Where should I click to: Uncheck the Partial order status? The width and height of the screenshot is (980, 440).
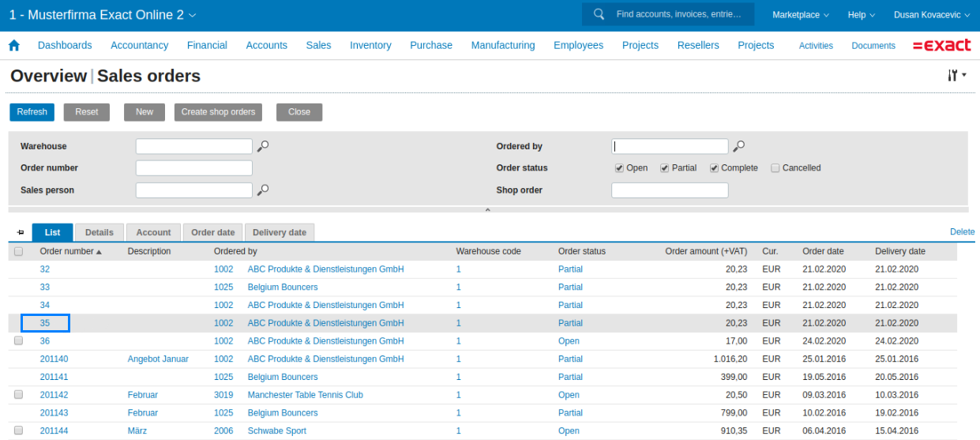tap(665, 168)
